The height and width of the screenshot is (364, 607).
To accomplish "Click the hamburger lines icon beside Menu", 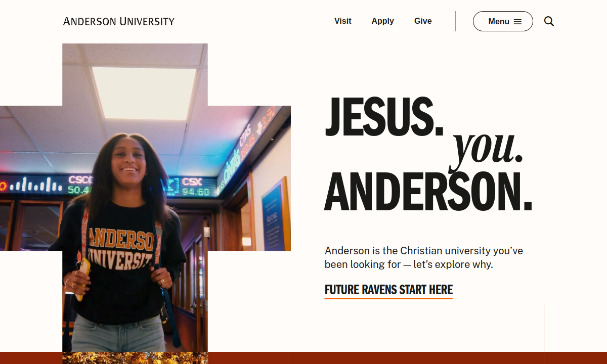I will click(x=517, y=22).
